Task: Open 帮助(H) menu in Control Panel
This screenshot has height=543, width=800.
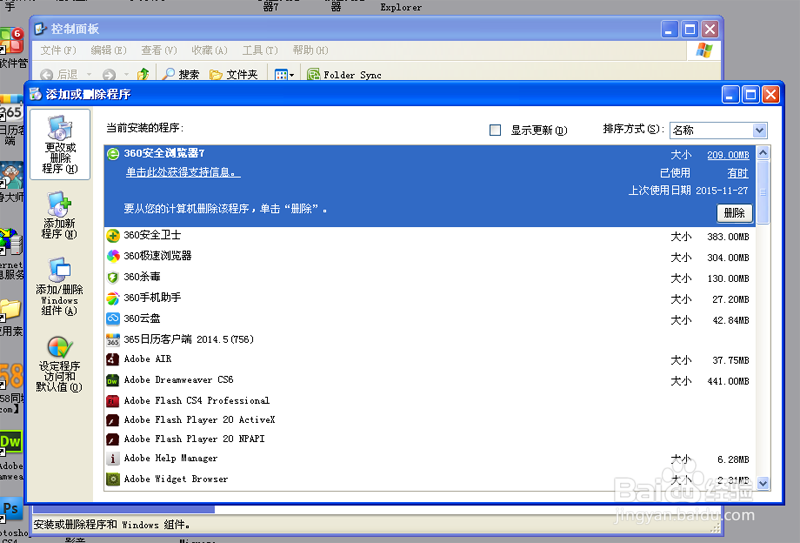Action: [310, 50]
